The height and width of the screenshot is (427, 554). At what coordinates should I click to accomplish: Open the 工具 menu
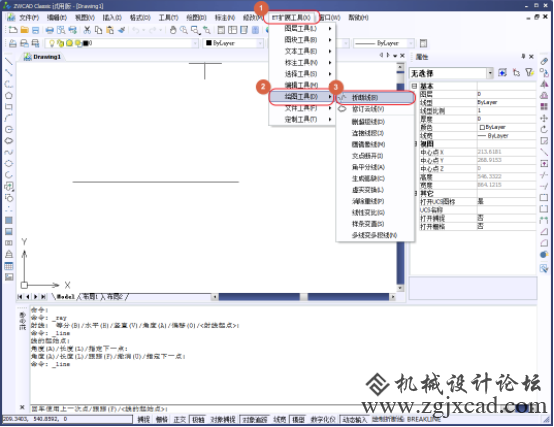168,17
